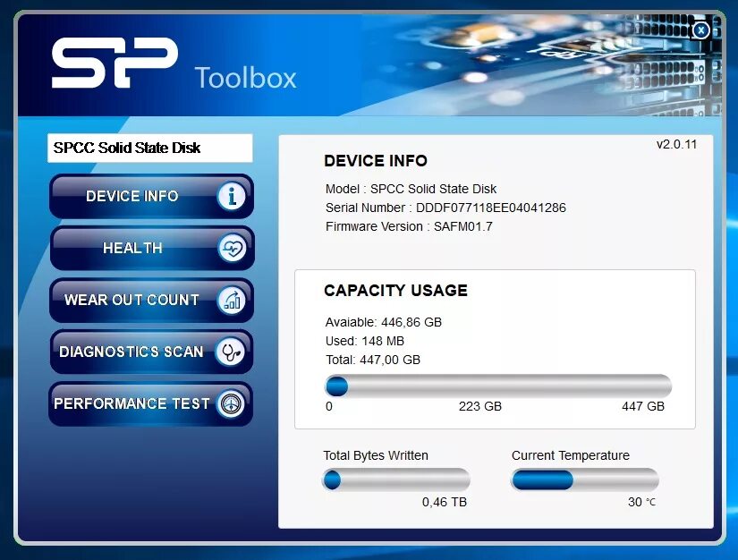Click the chart icon on Wear Out Count
Screen dimensions: 738x560
tap(232, 301)
